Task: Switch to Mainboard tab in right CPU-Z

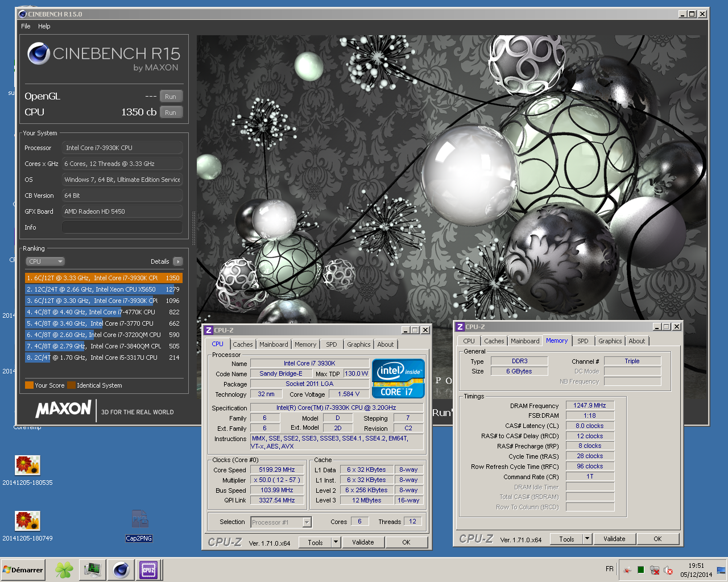Action: coord(525,341)
